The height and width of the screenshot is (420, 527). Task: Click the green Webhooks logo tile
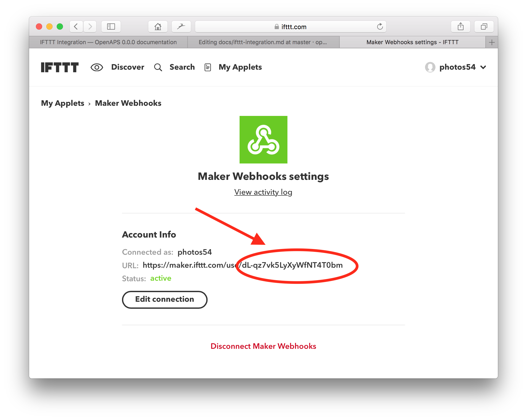click(263, 140)
